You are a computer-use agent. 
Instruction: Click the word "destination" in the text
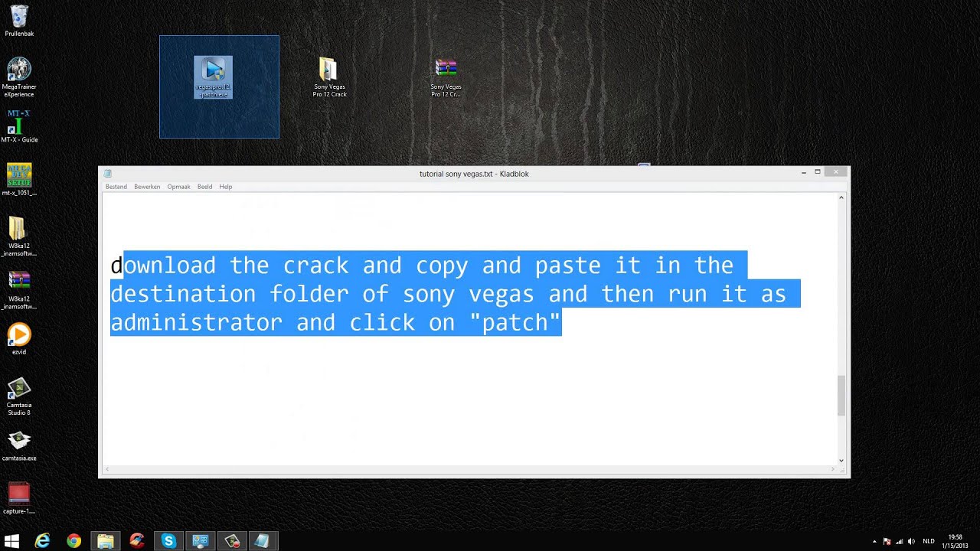point(183,294)
